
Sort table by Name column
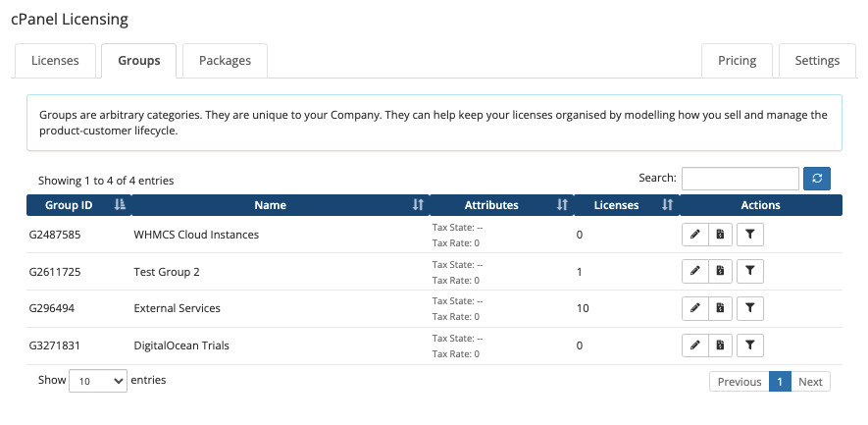point(281,205)
